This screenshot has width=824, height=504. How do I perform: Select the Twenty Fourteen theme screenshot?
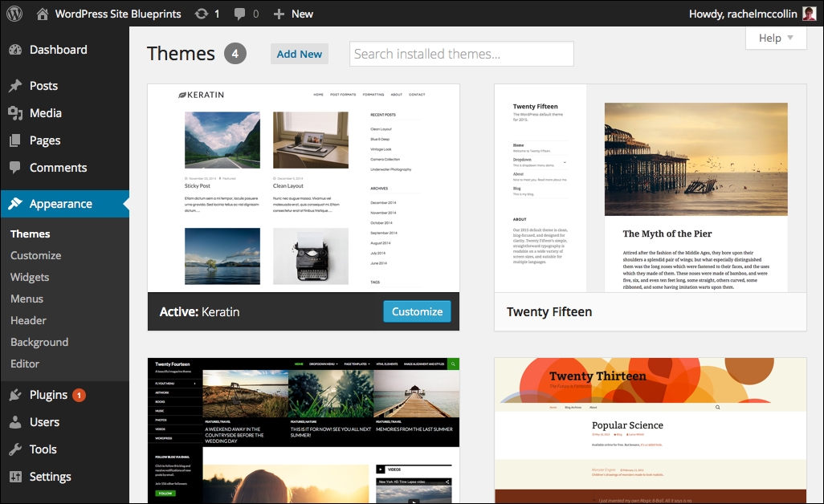tap(304, 430)
